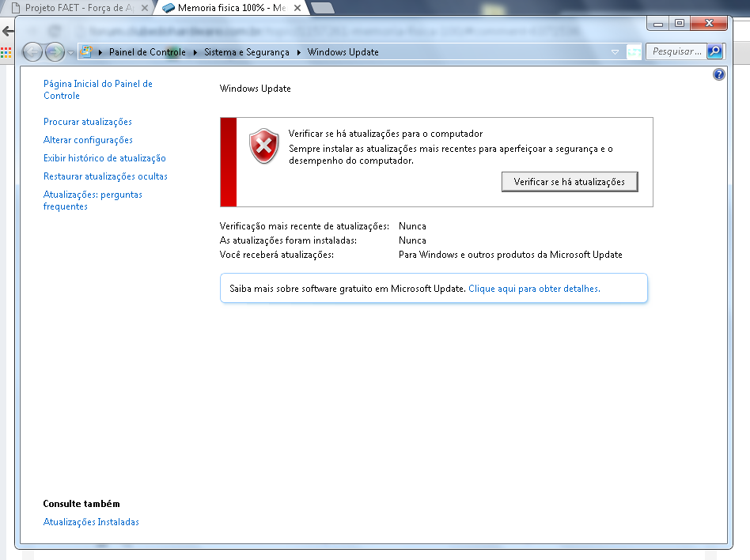
Task: Click the browser apps grid icon
Action: pyautogui.click(x=6, y=53)
